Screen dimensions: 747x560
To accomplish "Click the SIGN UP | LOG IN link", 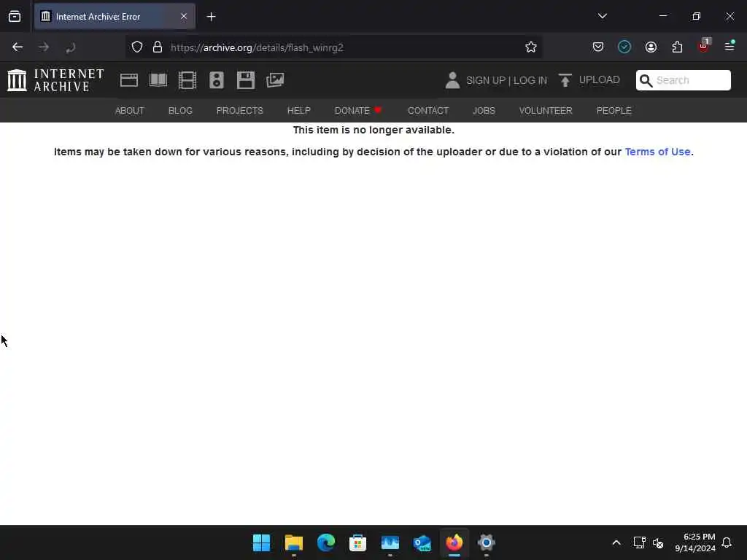I will tap(506, 80).
